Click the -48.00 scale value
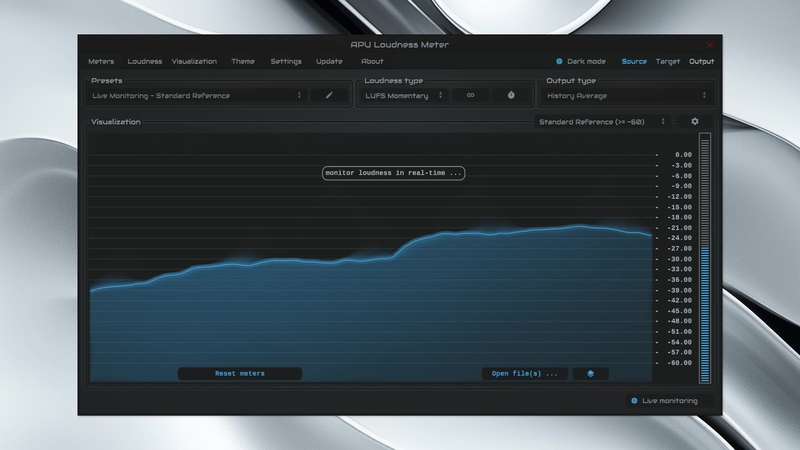The width and height of the screenshot is (800, 450). tap(682, 321)
